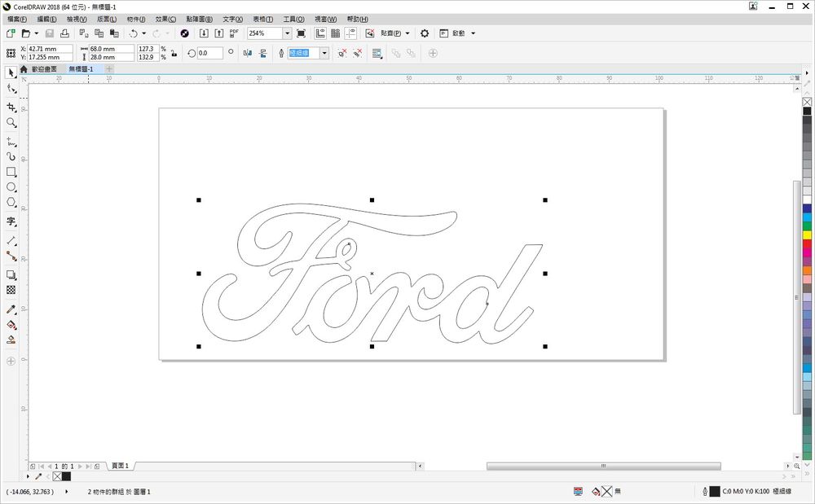Image resolution: width=815 pixels, height=504 pixels.
Task: Select the Pick tool in the toolbox
Action: 11,72
